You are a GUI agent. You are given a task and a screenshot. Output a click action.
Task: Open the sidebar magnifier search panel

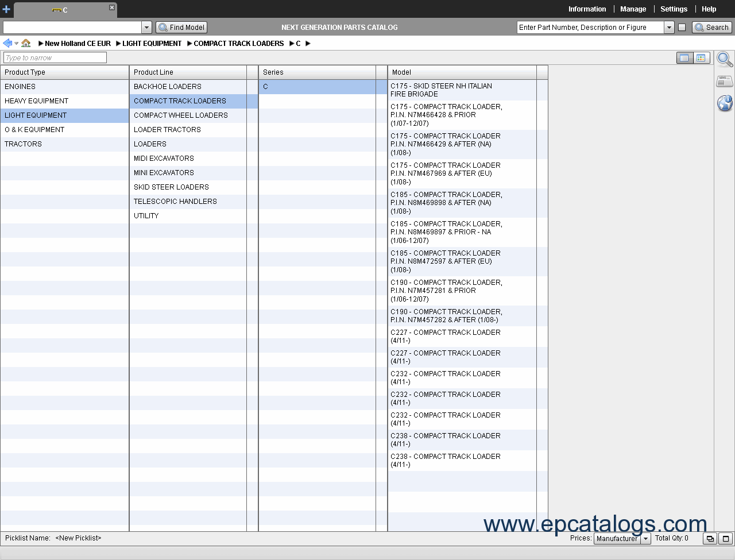click(725, 59)
